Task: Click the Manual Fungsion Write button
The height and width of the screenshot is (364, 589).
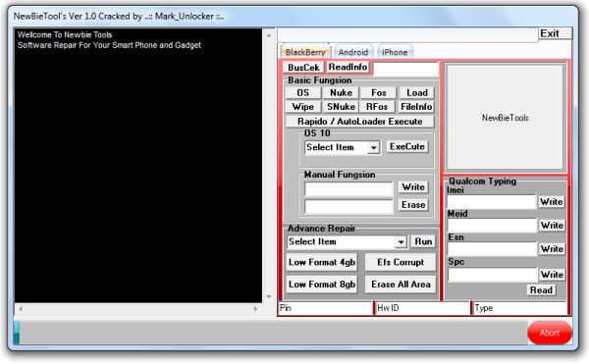Action: (413, 186)
